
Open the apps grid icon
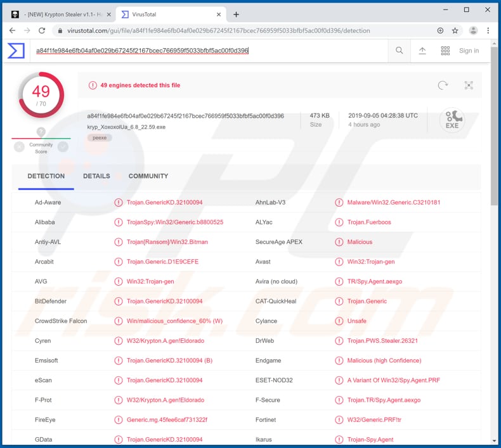[445, 51]
